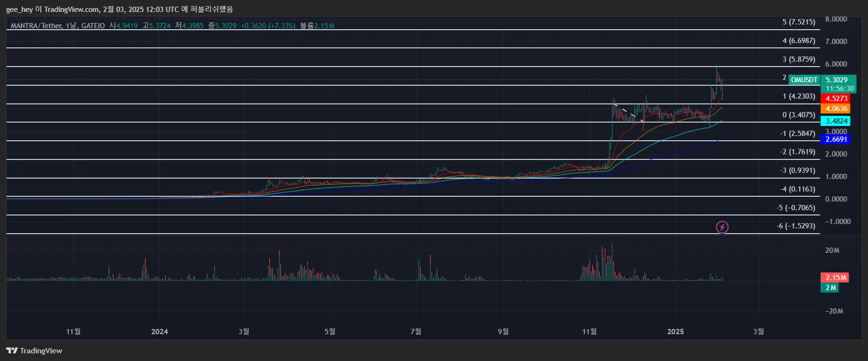Click the 2025 year marker on time axis

[676, 332]
